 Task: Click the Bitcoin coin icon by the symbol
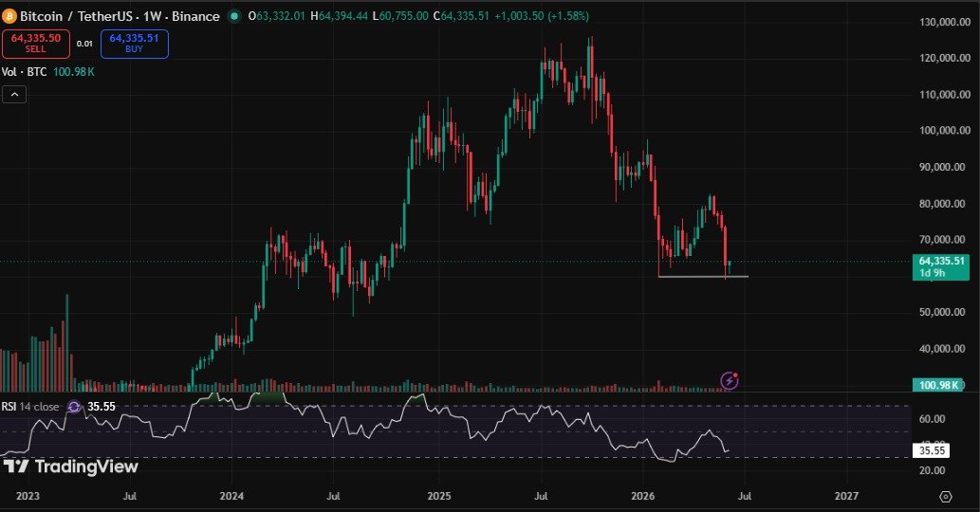pyautogui.click(x=9, y=16)
